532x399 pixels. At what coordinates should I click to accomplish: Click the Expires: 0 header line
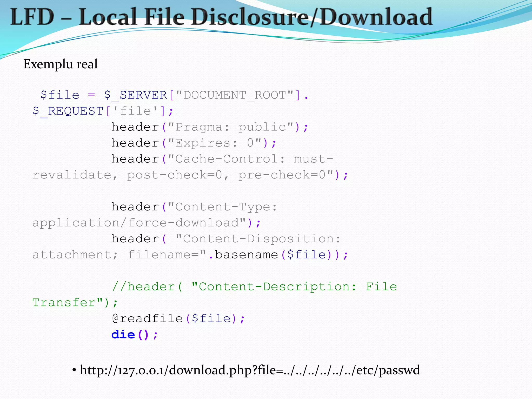[x=194, y=143]
